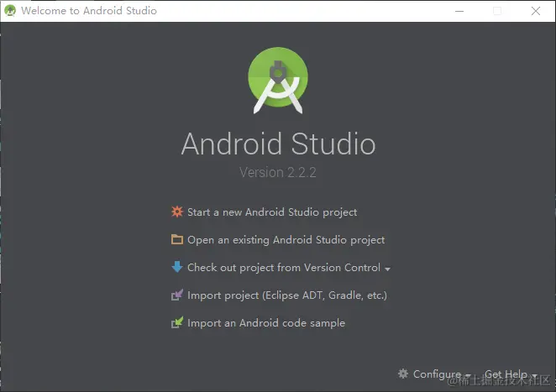Close the Welcome to Android Studio window

pos(536,11)
